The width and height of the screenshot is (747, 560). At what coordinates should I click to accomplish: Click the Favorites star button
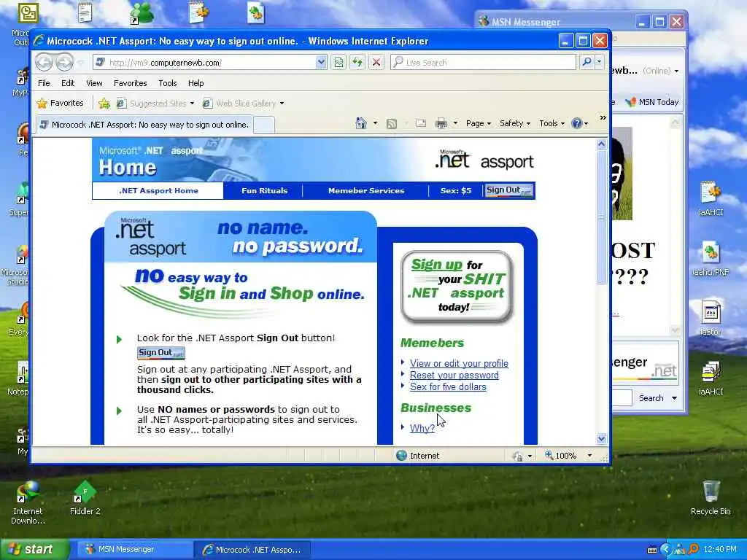coord(60,103)
